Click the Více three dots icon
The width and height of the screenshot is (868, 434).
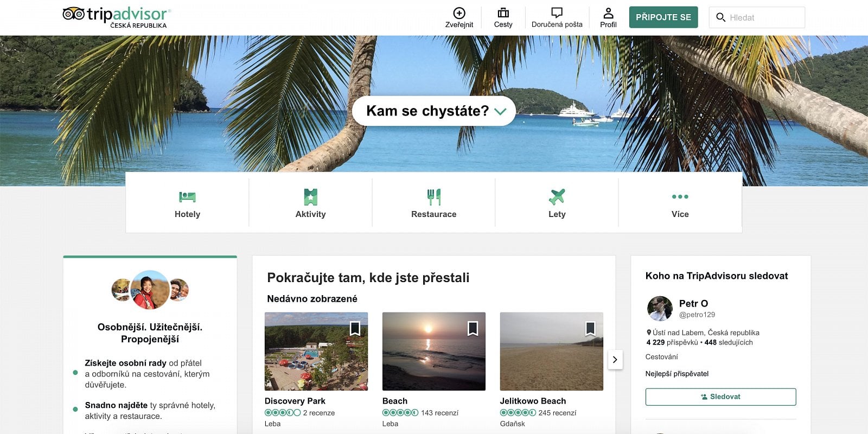click(x=680, y=196)
